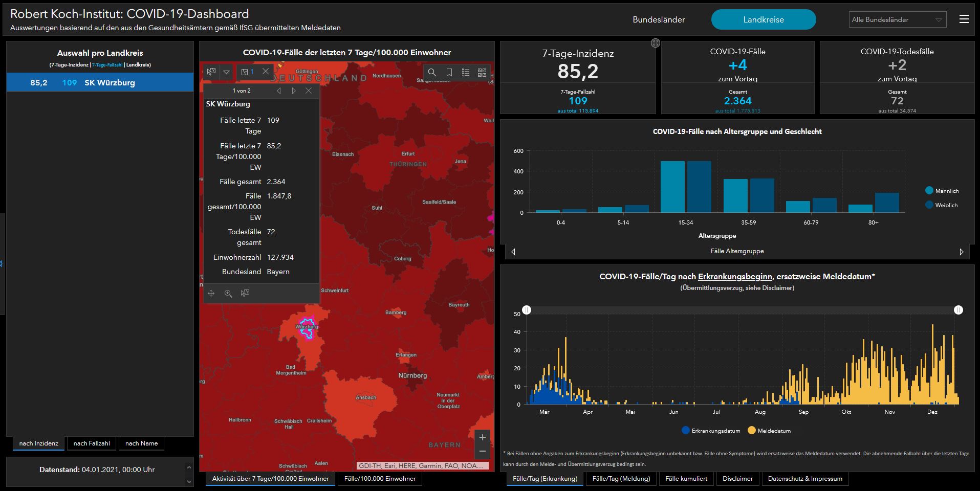
Task: Sort the list nach Fallzahl
Action: point(92,443)
